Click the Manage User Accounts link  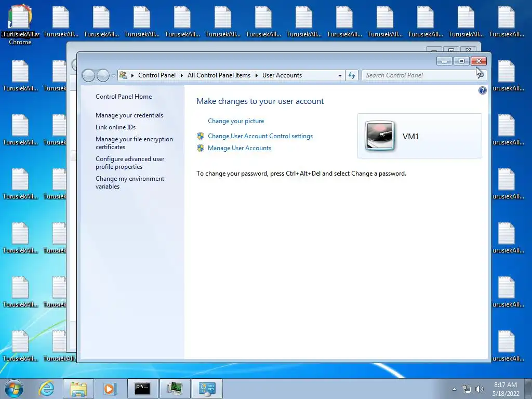click(x=240, y=148)
